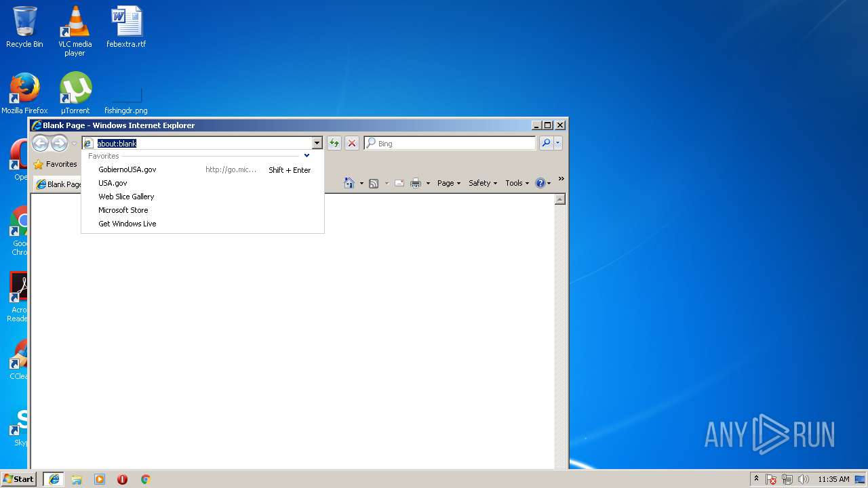The width and height of the screenshot is (868, 488).
Task: Select the Mozilla Firefox desktop shortcut
Action: (x=24, y=94)
